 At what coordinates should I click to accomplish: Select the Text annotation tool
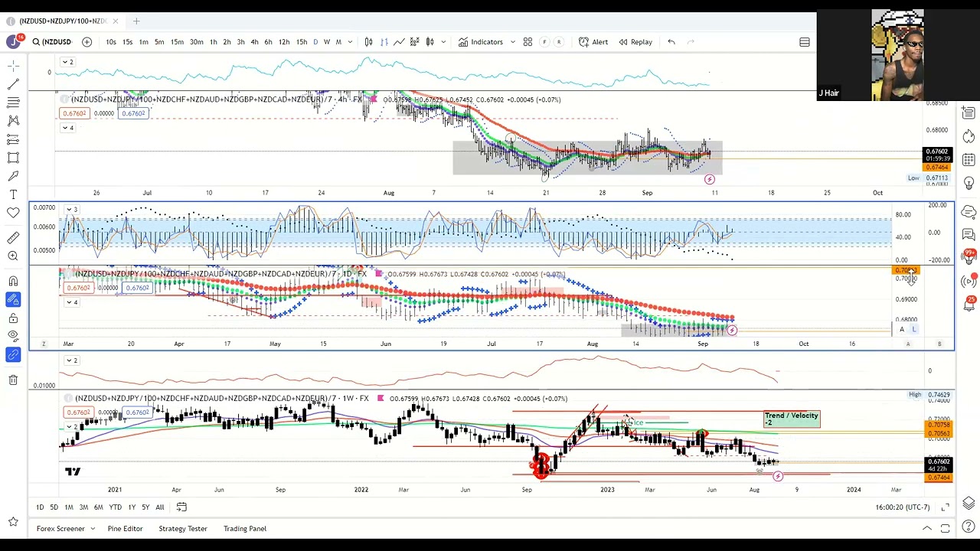click(x=13, y=194)
